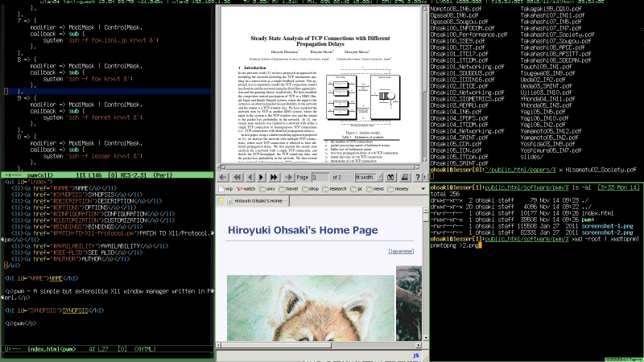Click the xpdf Page number input field
This screenshot has width=644, height=362.
pos(320,177)
